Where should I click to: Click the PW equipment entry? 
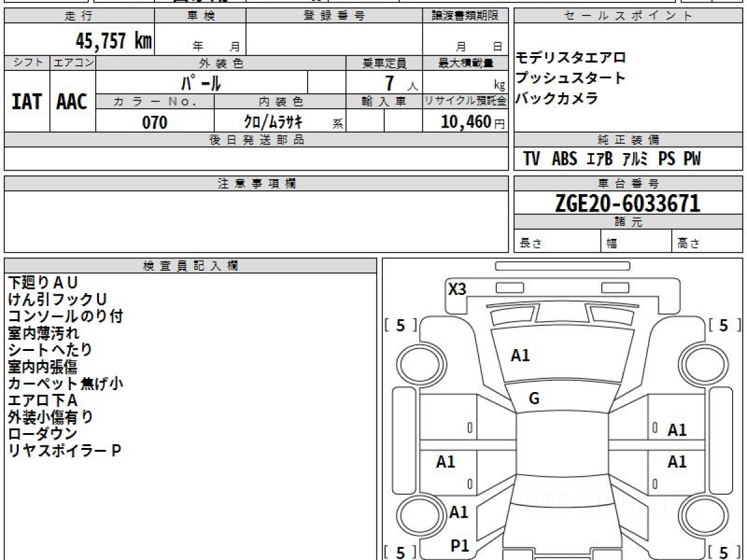(692, 159)
